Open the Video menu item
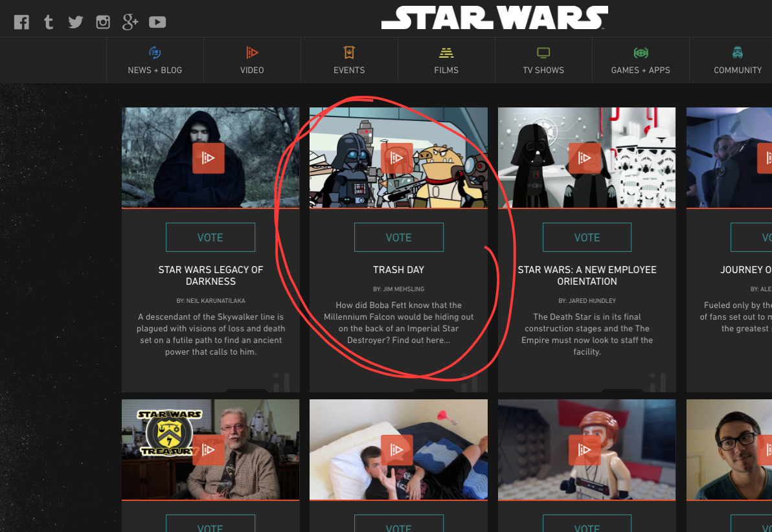The image size is (772, 532). point(252,60)
